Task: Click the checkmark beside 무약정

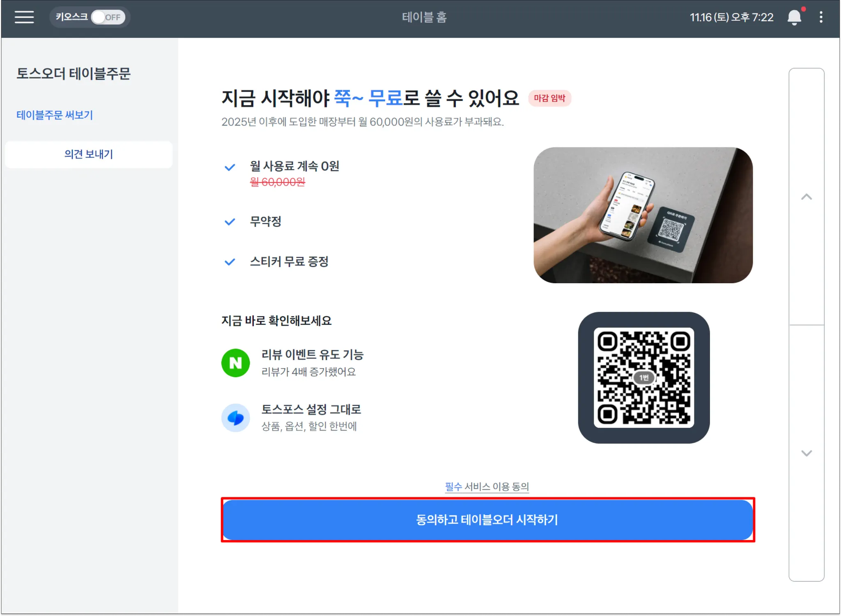Action: pos(230,222)
